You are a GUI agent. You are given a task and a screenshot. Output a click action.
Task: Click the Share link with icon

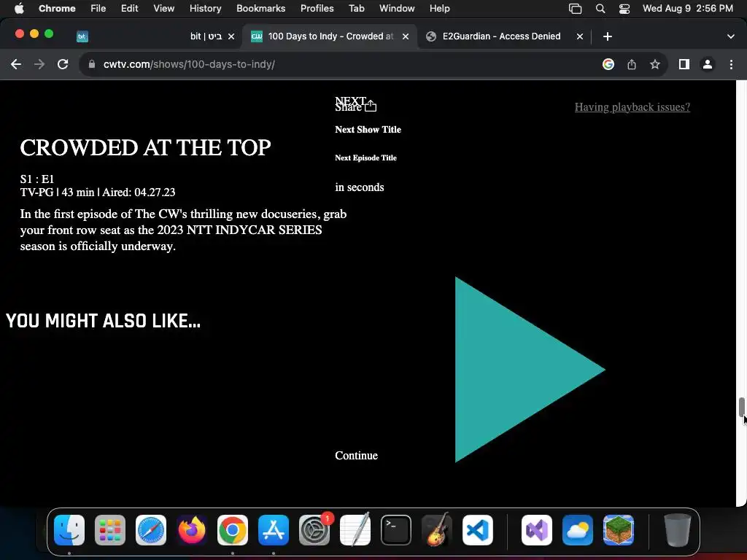point(356,106)
